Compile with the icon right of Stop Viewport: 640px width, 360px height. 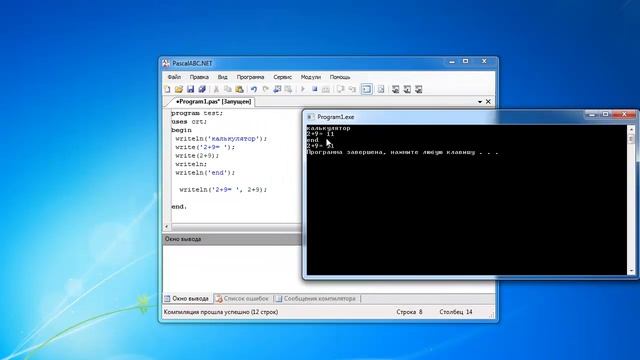click(x=326, y=89)
